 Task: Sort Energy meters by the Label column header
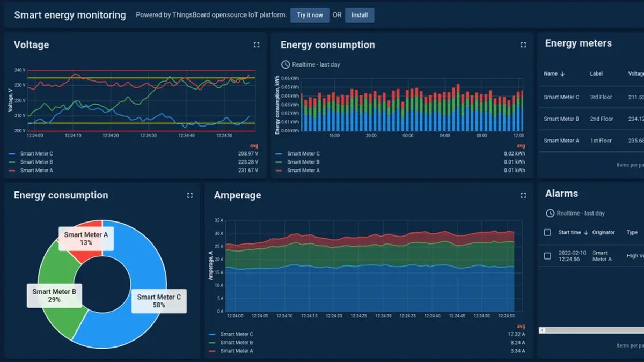[x=596, y=74]
